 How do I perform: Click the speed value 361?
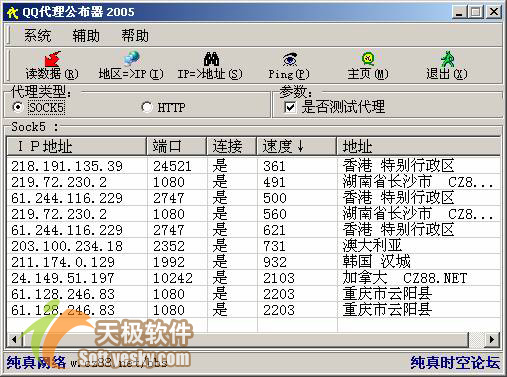[x=274, y=166]
